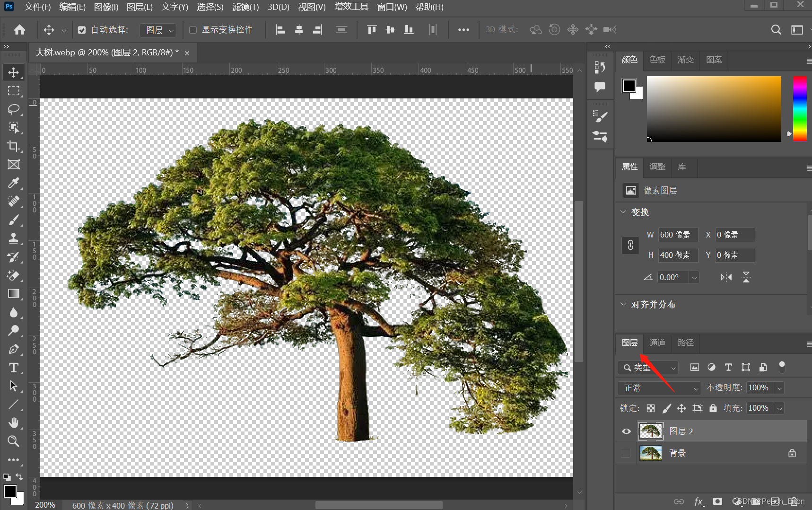Open the search magnifier icon
The height and width of the screenshot is (510, 812).
776,30
